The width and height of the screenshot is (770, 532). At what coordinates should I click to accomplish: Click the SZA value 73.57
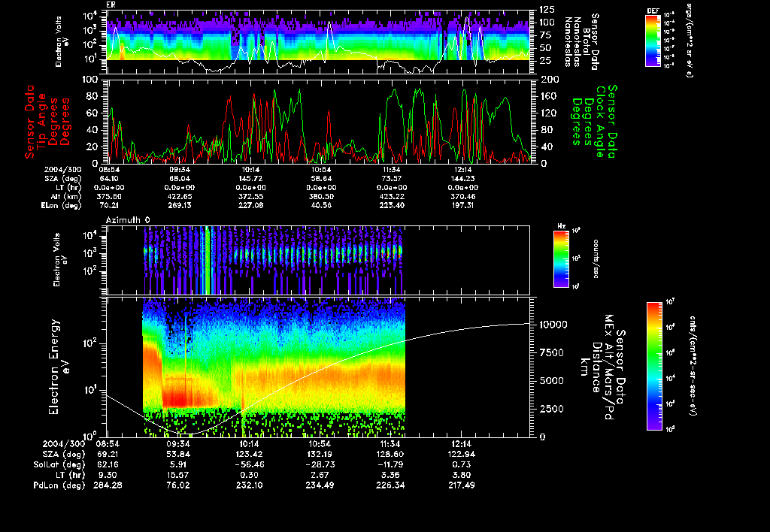tap(391, 179)
